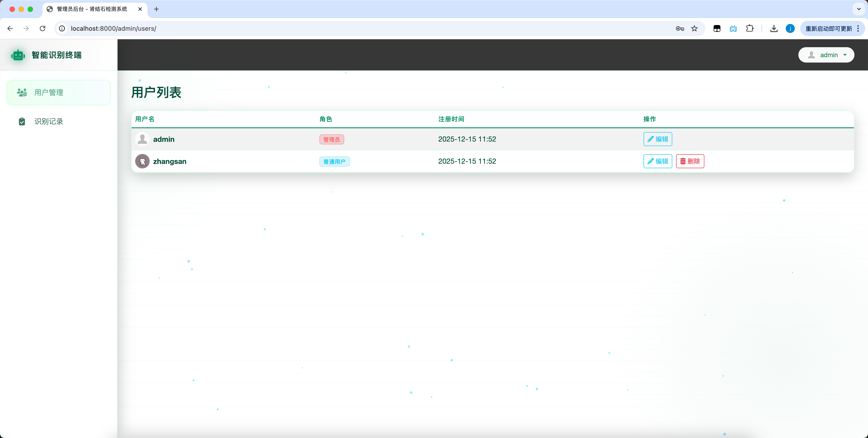The height and width of the screenshot is (438, 868).
Task: Reload the page
Action: (42, 29)
